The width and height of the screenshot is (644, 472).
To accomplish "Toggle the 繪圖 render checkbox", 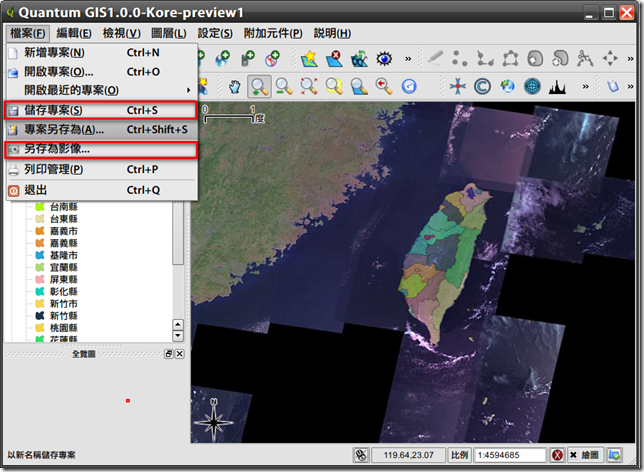I will [584, 455].
